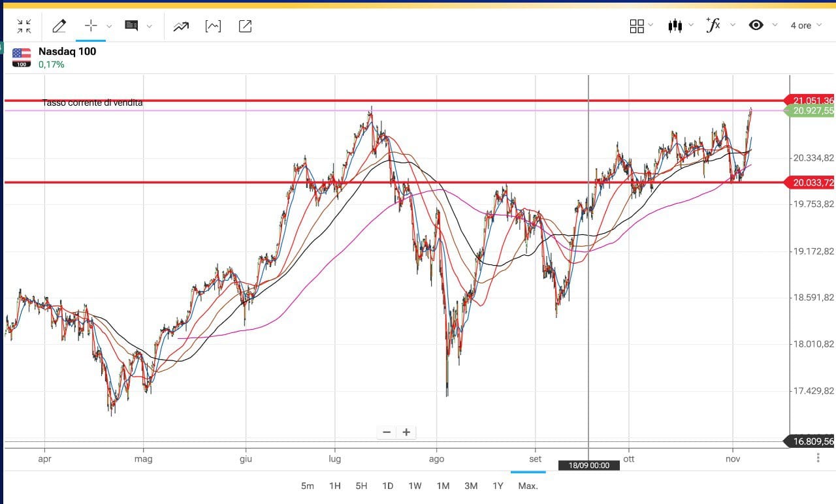The width and height of the screenshot is (836, 504).
Task: Click the collapse fullscreen arrows icon
Action: click(x=24, y=26)
